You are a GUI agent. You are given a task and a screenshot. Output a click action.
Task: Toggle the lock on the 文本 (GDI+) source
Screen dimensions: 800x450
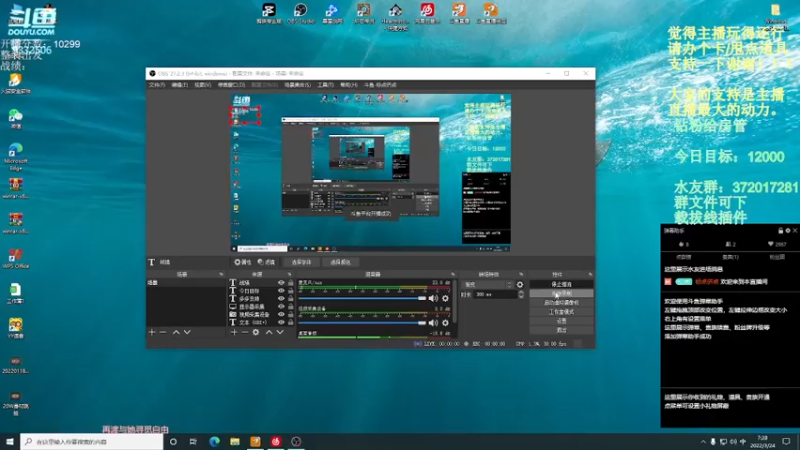[x=290, y=322]
